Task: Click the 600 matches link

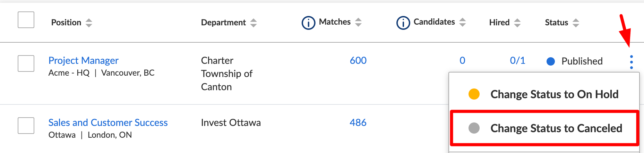Action: click(358, 61)
